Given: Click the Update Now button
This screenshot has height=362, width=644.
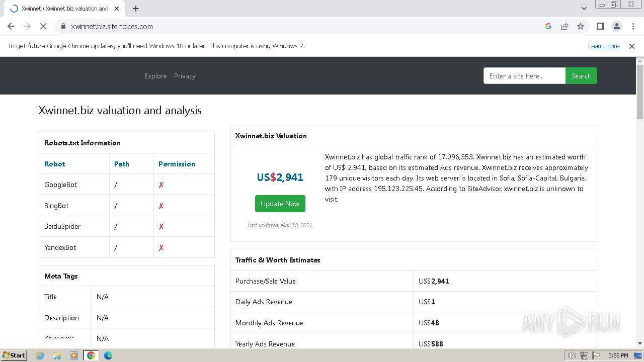Looking at the screenshot, I should pos(280,204).
